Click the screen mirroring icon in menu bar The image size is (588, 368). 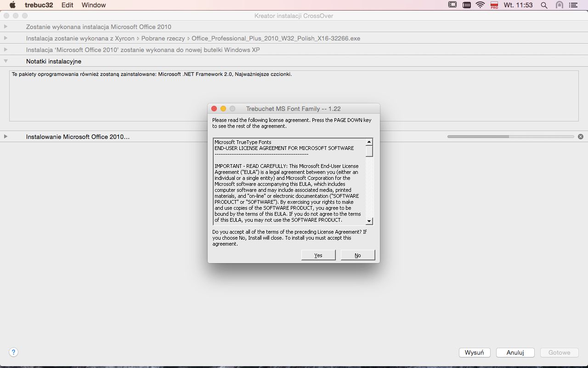452,5
